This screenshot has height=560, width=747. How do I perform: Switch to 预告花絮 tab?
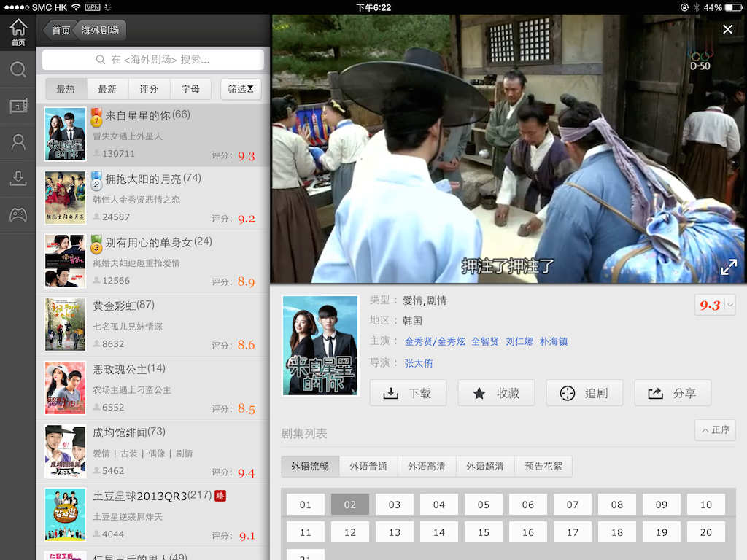(543, 466)
